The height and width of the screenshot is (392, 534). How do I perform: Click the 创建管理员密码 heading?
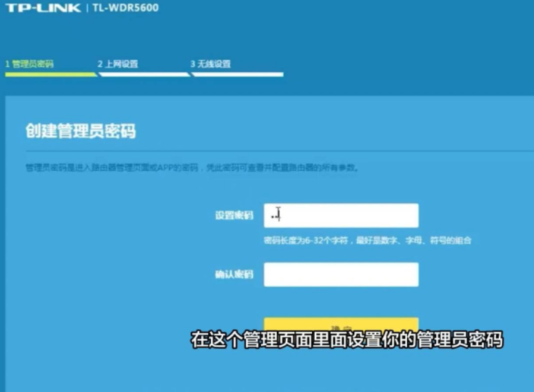tap(81, 131)
